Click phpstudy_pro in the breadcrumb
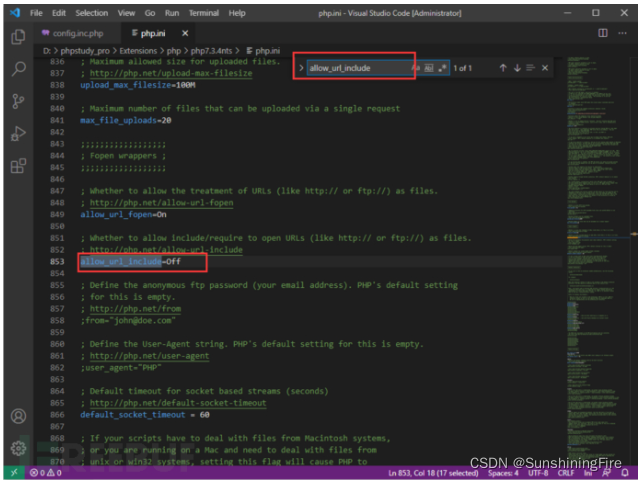The height and width of the screenshot is (481, 638). point(85,51)
